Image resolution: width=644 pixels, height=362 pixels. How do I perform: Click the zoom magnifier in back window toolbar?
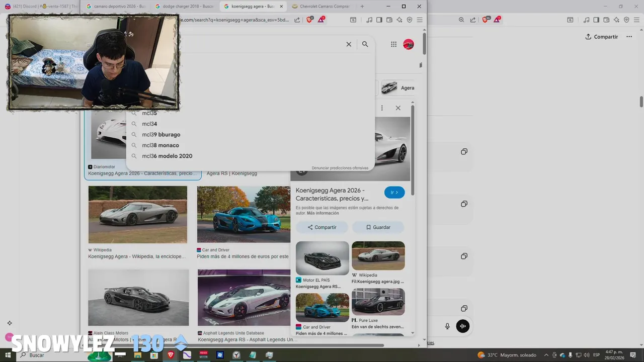(x=461, y=20)
